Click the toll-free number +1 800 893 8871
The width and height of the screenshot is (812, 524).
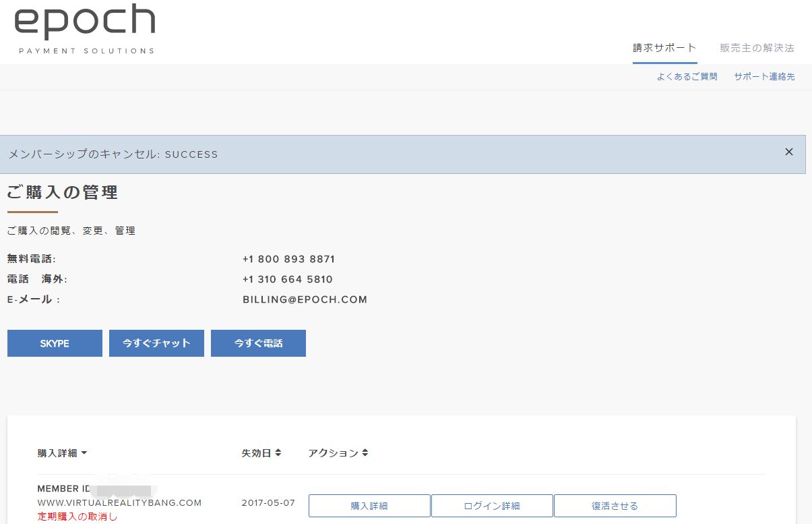288,259
